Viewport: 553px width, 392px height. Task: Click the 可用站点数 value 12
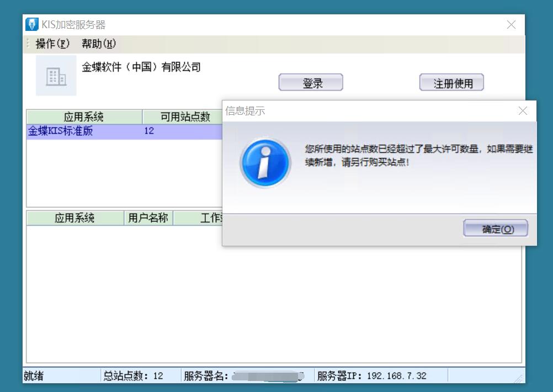tap(149, 131)
